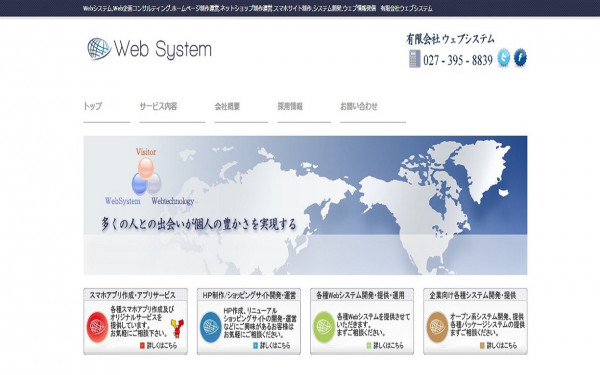Click the 各種Webシステム開発・提供・運用 heading

[x=360, y=295]
